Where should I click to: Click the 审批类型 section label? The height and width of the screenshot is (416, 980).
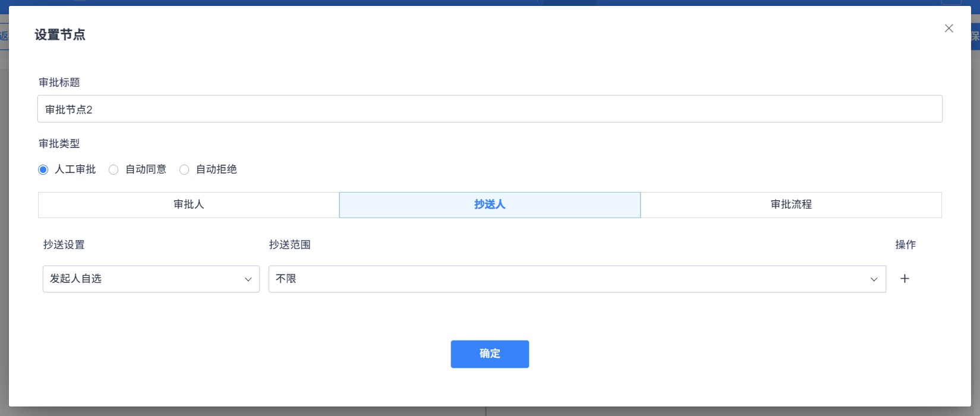pyautogui.click(x=59, y=144)
